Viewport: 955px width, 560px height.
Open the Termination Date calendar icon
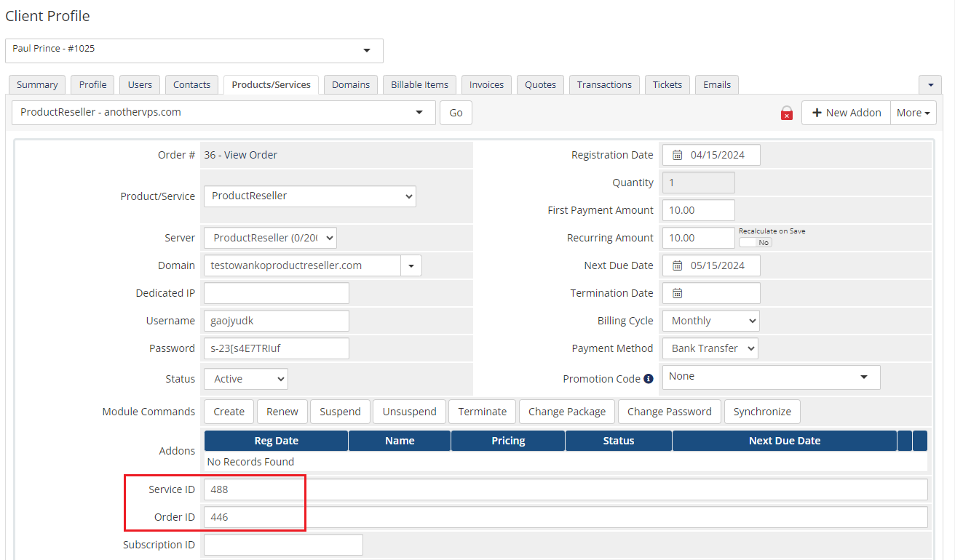[677, 293]
